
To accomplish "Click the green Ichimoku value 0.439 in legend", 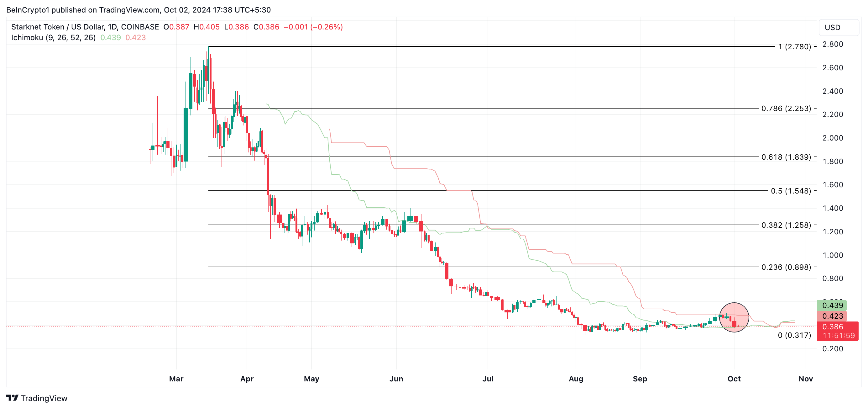I will [111, 37].
